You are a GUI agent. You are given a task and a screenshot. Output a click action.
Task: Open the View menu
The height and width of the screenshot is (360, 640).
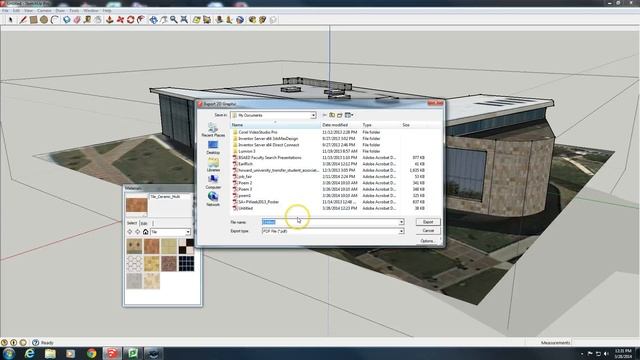(29, 10)
